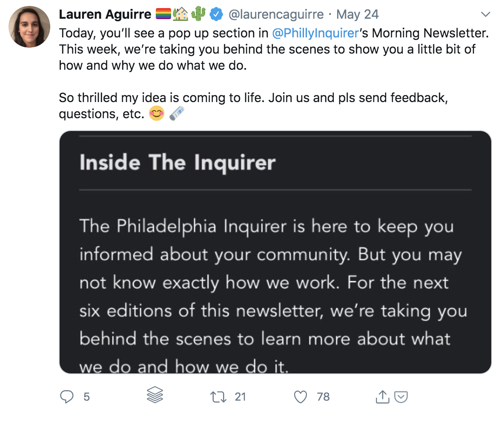
Task: Click the cactus emoji beside the name
Action: point(198,14)
